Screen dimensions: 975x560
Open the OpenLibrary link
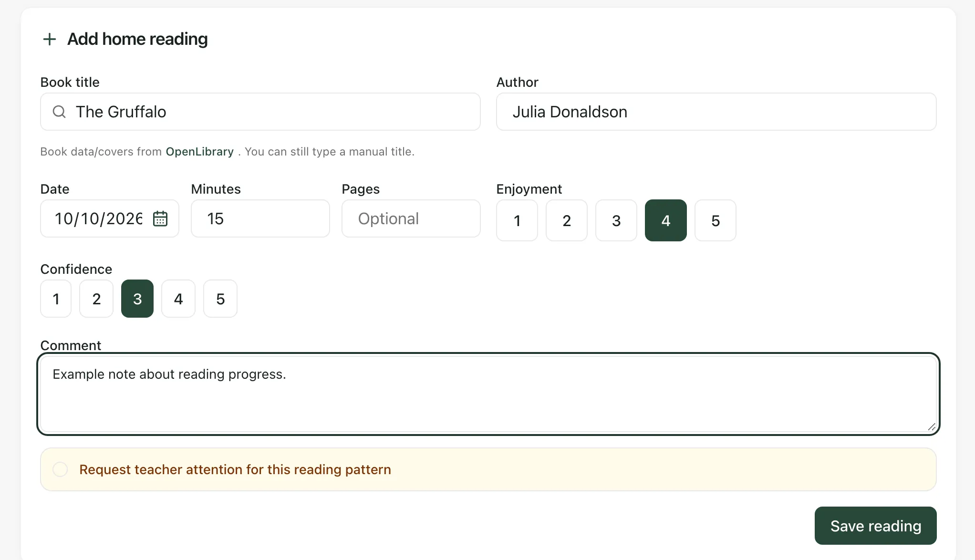pos(199,152)
